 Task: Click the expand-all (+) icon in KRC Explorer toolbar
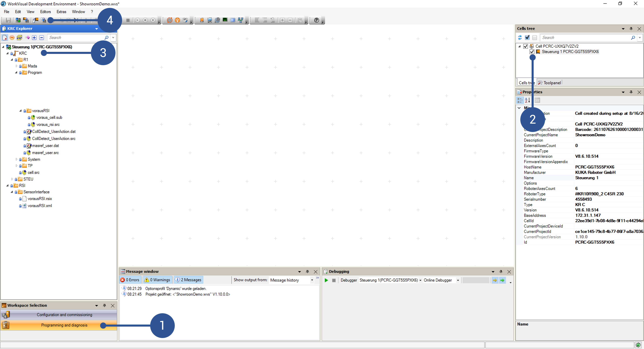click(34, 37)
